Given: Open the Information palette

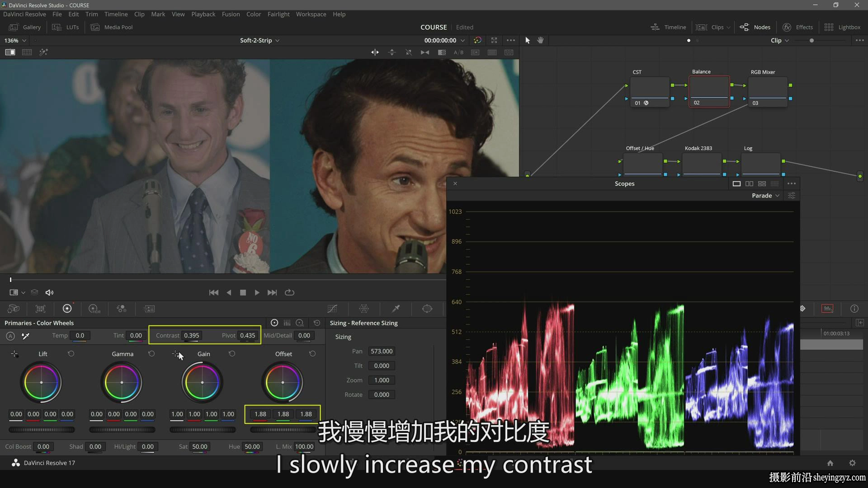Looking at the screenshot, I should coord(854,309).
